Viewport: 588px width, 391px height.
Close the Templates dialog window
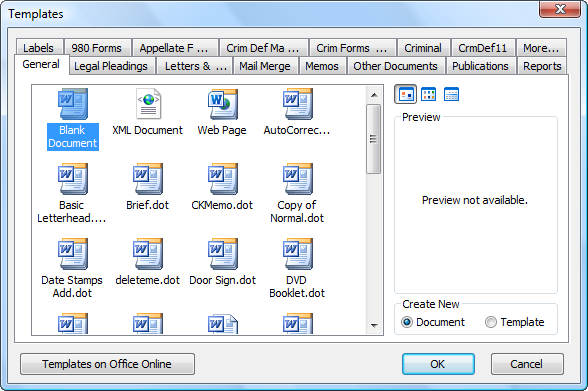(560, 9)
